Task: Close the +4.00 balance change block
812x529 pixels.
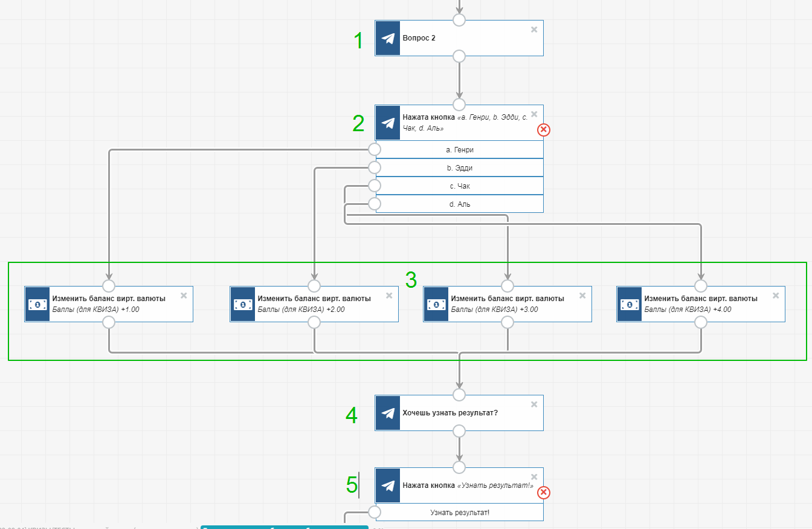Action: (x=776, y=296)
